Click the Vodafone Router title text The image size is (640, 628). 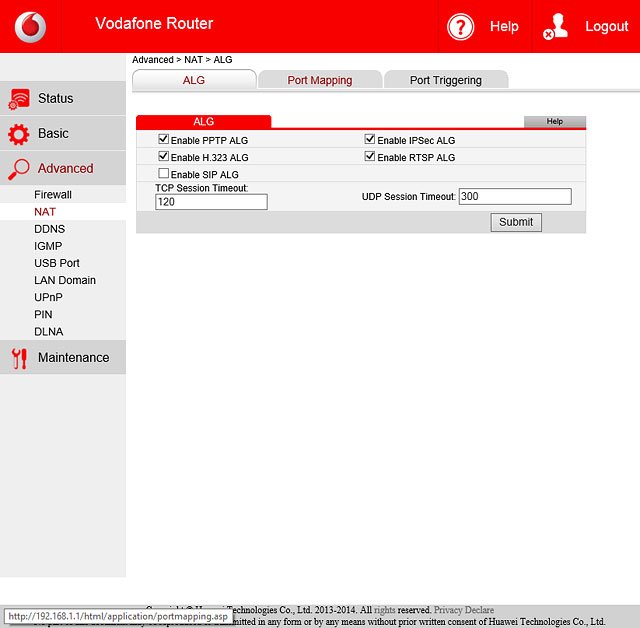coord(154,24)
